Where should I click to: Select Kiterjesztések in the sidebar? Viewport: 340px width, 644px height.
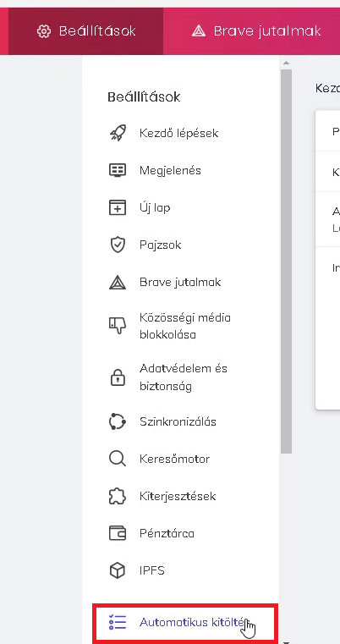tap(178, 496)
